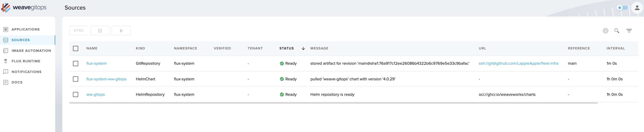Click the Applications gear icon
Screen dimensions: 644x132
pos(6,29)
